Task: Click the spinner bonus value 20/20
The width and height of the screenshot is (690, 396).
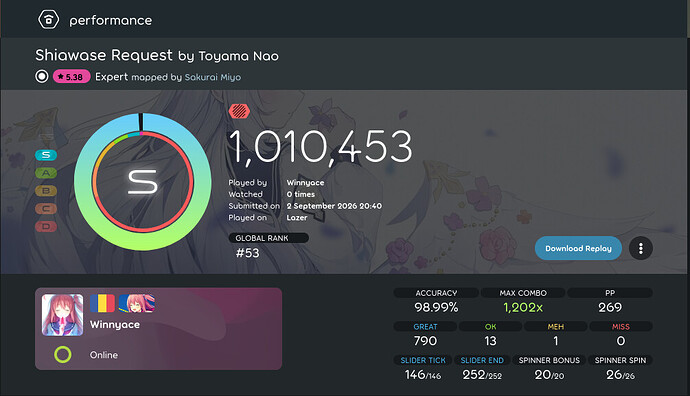Action: (x=549, y=374)
